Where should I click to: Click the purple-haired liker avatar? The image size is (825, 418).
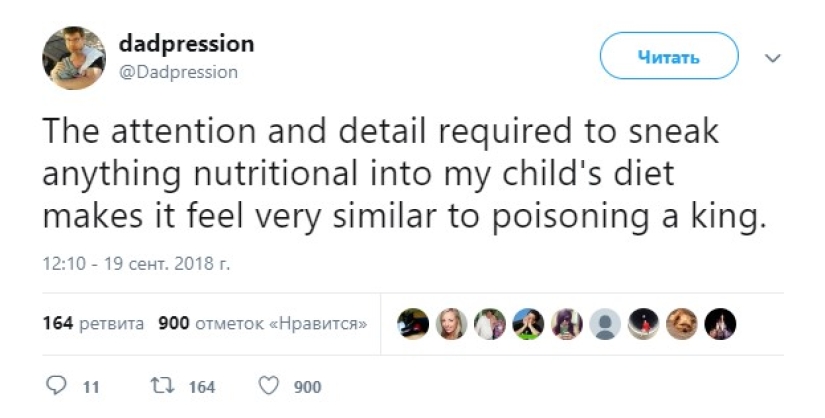click(x=565, y=324)
